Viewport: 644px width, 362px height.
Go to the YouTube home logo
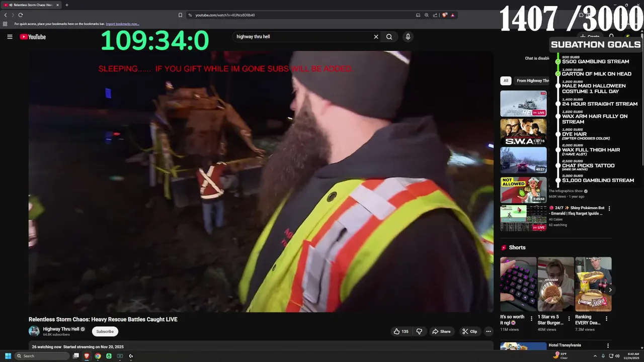tap(33, 37)
